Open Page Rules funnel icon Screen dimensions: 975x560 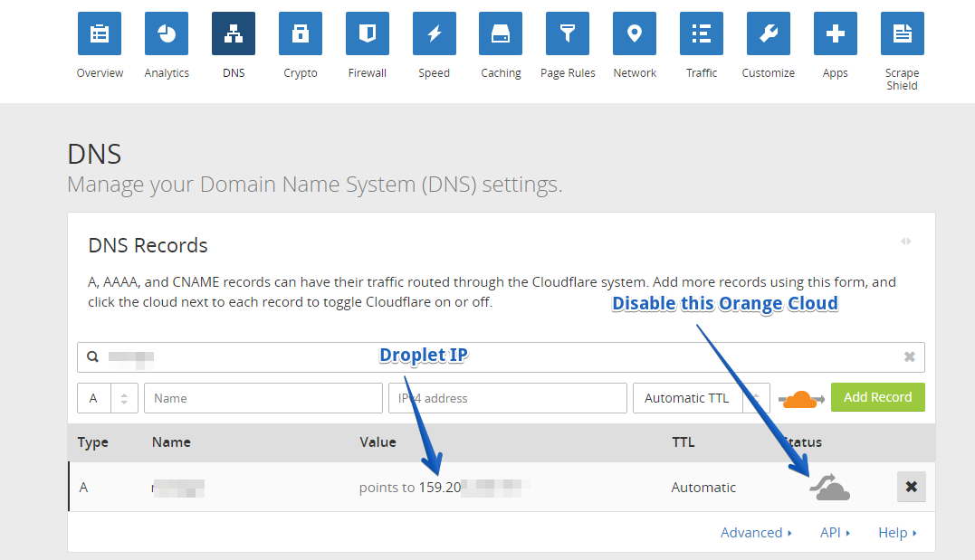[x=568, y=33]
